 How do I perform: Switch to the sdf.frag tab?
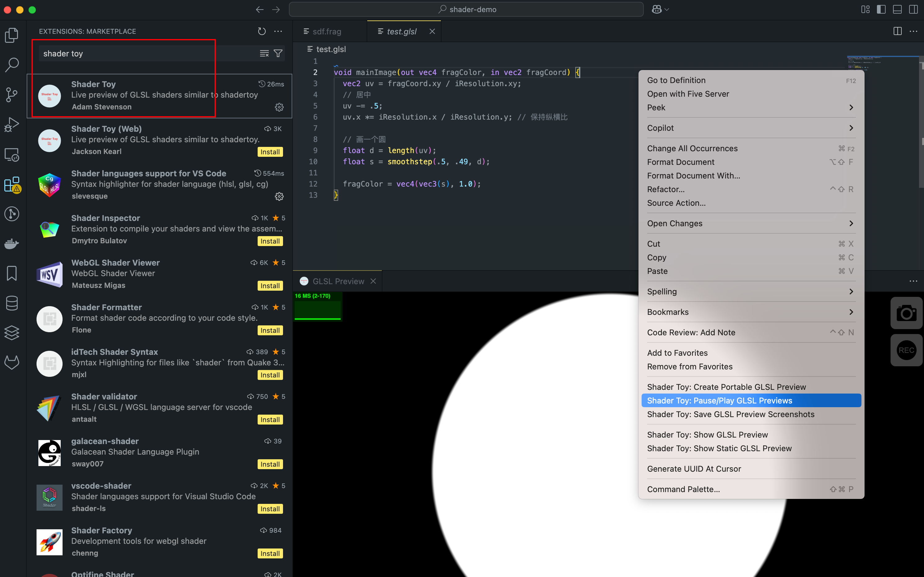(x=329, y=31)
